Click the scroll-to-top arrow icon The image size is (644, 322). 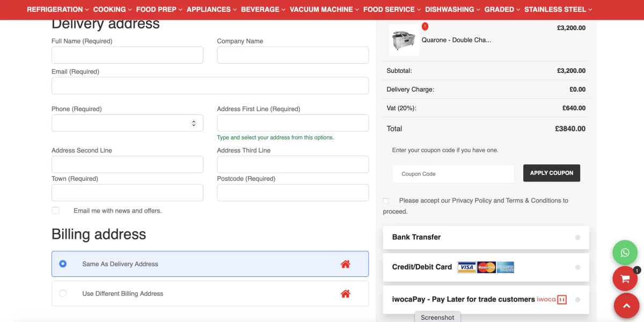click(x=626, y=305)
